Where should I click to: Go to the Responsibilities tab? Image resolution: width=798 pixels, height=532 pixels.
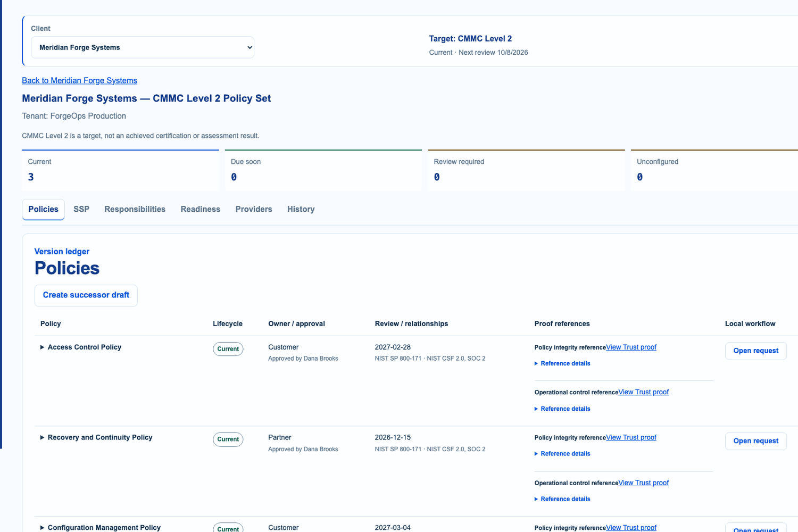click(x=135, y=209)
